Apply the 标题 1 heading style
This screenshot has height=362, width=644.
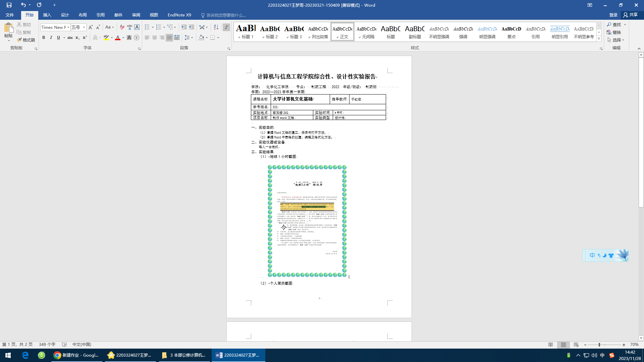[246, 32]
